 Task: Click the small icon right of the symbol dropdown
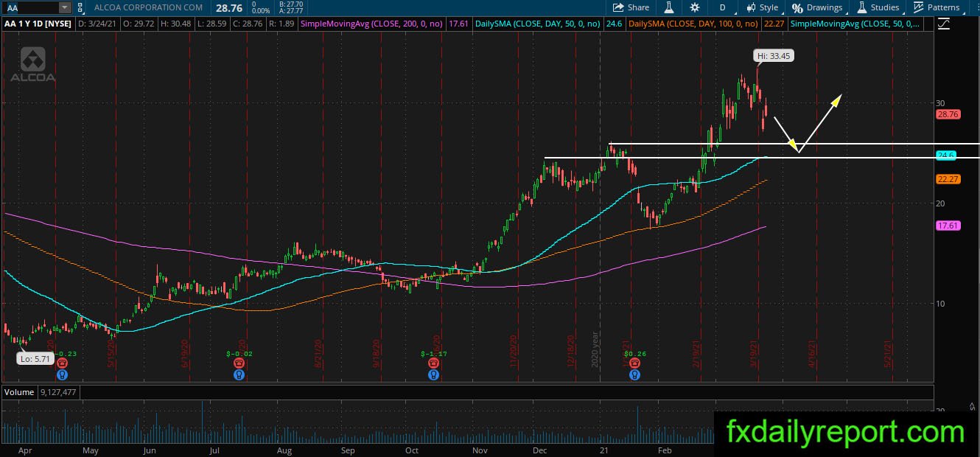click(80, 7)
